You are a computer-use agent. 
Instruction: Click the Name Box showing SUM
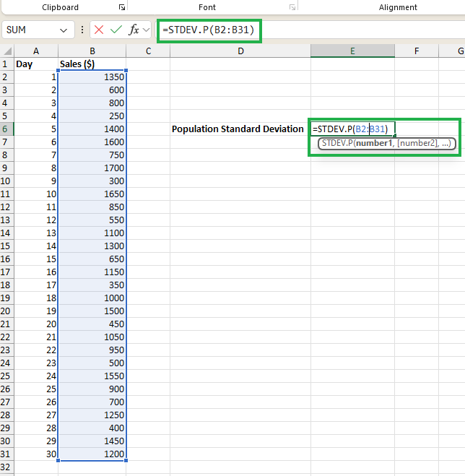pyautogui.click(x=38, y=30)
